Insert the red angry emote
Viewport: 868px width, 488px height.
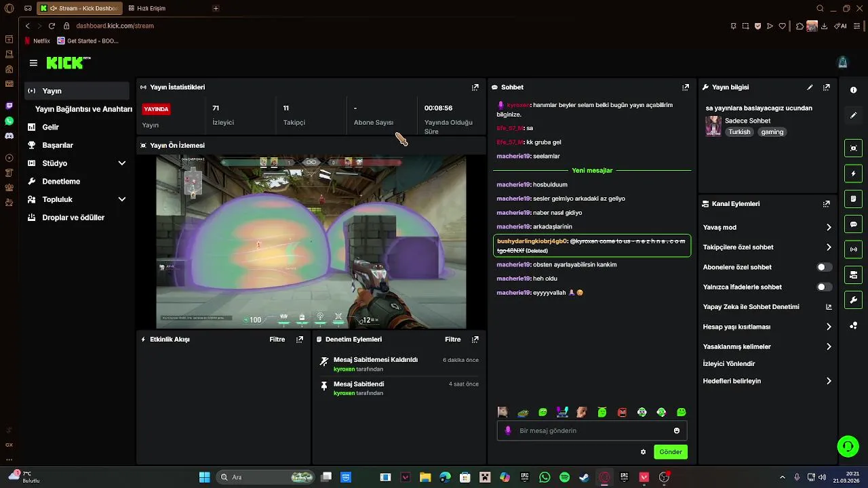pos(622,412)
